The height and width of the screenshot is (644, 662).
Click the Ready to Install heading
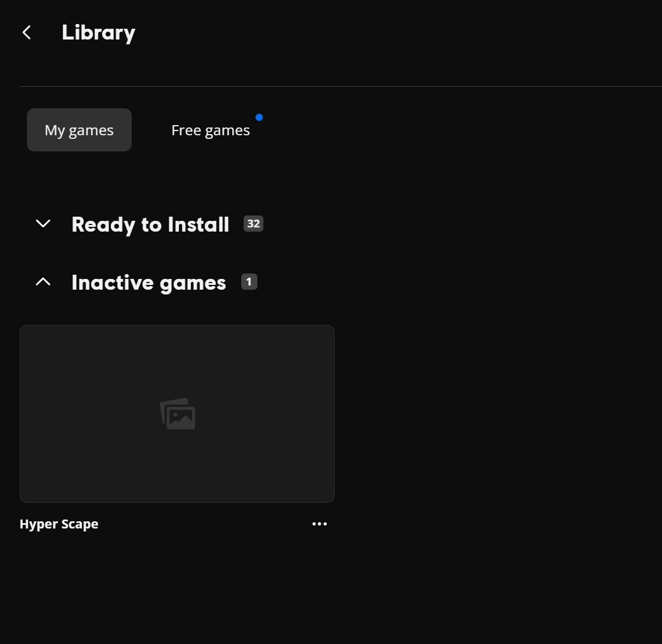(150, 224)
